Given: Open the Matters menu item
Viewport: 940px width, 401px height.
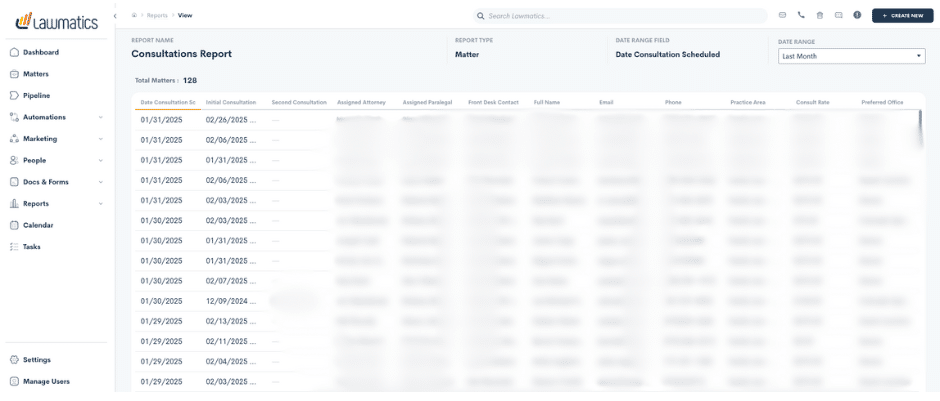Looking at the screenshot, I should click(36, 74).
